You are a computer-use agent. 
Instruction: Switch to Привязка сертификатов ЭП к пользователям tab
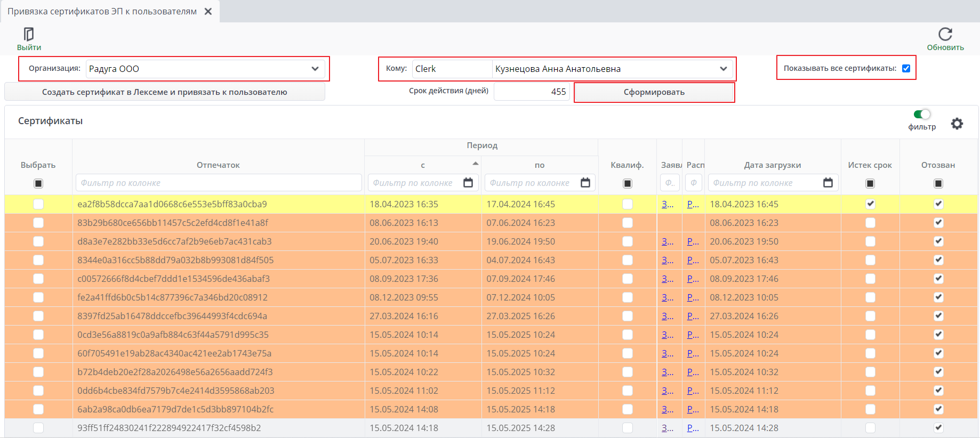coord(102,11)
